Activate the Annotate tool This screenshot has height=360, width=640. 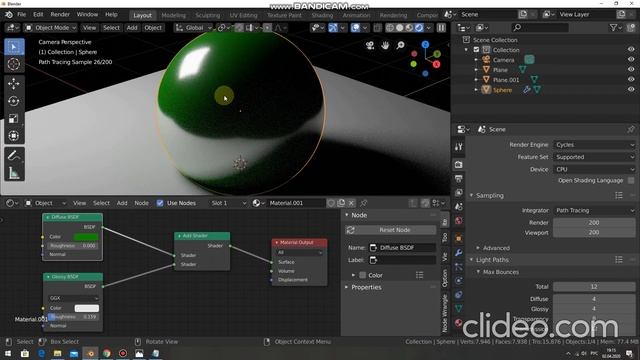[x=14, y=156]
